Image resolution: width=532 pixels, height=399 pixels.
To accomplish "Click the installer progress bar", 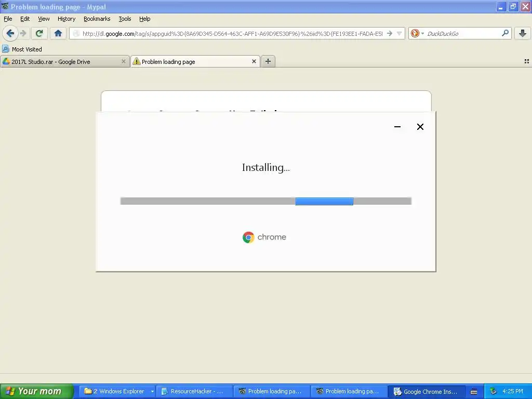I will pos(266,201).
